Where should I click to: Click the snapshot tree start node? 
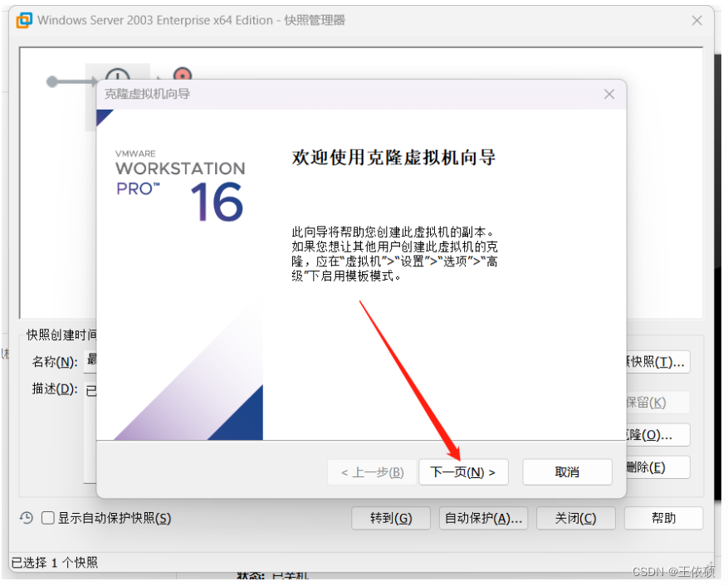[52, 82]
